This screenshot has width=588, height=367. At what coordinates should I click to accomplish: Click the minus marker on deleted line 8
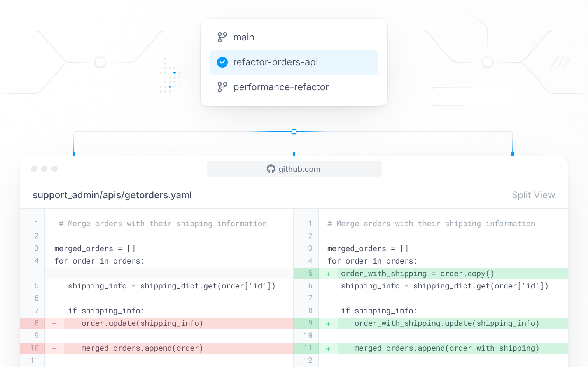pyautogui.click(x=54, y=323)
